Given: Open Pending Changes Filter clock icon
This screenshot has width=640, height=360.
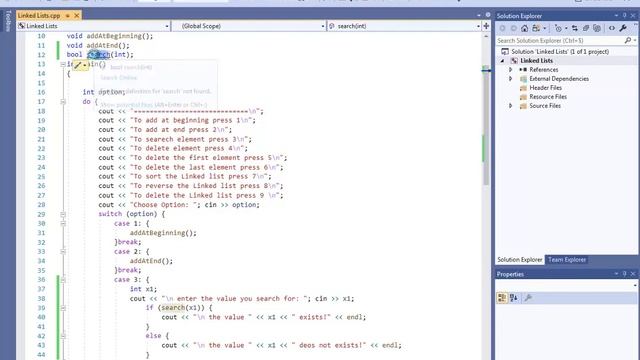Looking at the screenshot, I should coord(558,28).
